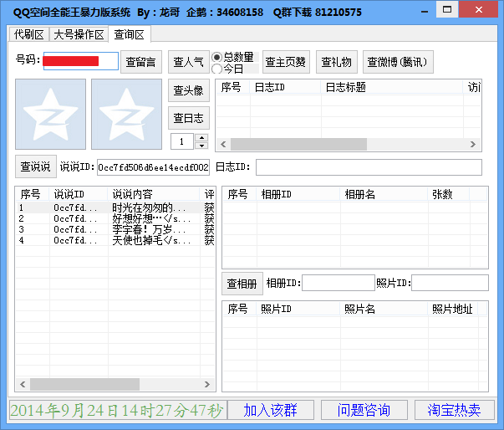Click the 张数 column header
The width and height of the screenshot is (504, 430).
pyautogui.click(x=449, y=194)
